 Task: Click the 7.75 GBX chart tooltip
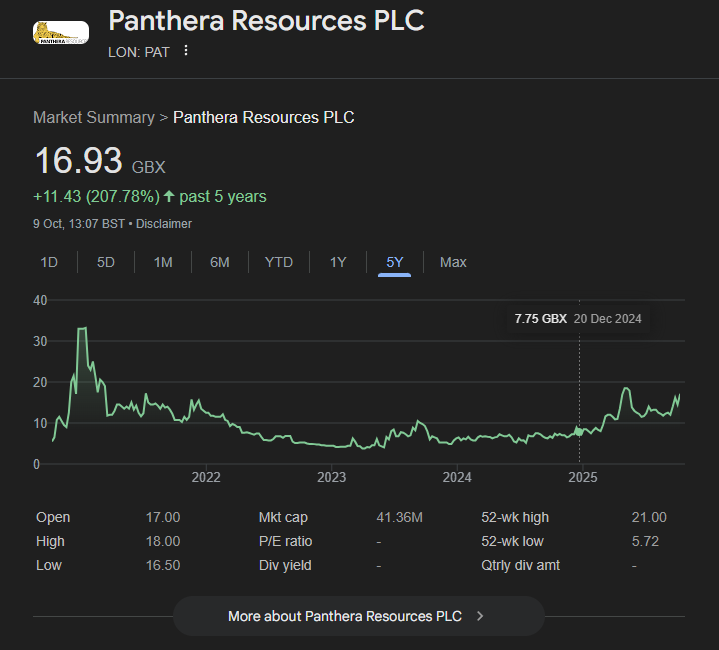coord(578,319)
